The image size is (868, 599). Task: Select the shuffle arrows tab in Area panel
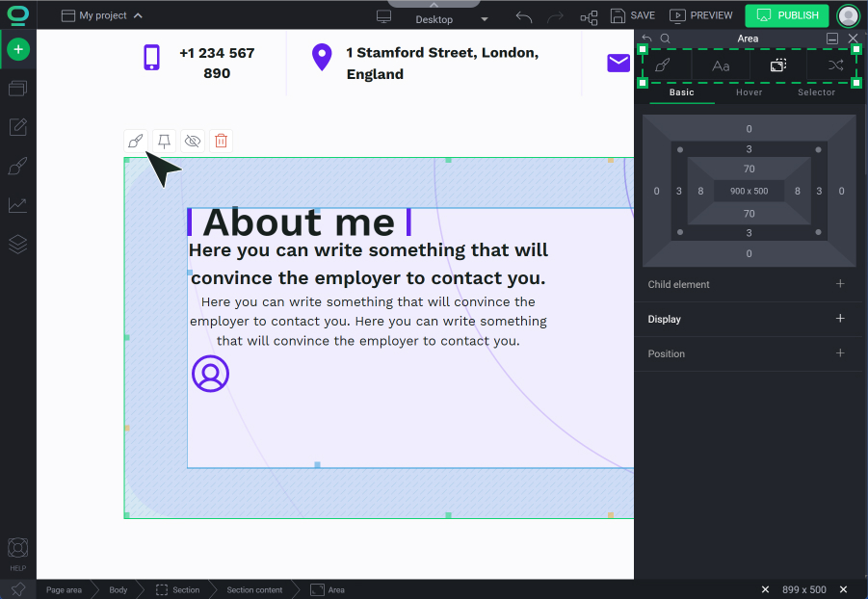pyautogui.click(x=835, y=65)
